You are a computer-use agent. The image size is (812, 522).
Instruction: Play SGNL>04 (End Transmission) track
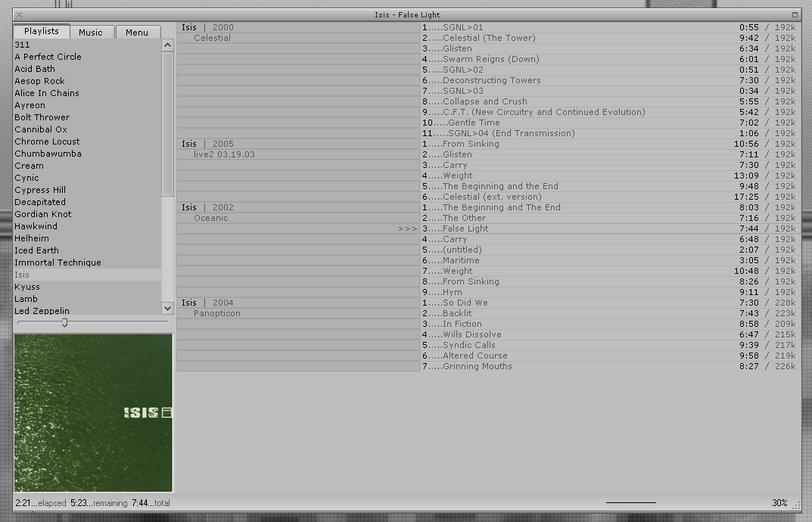click(x=609, y=133)
